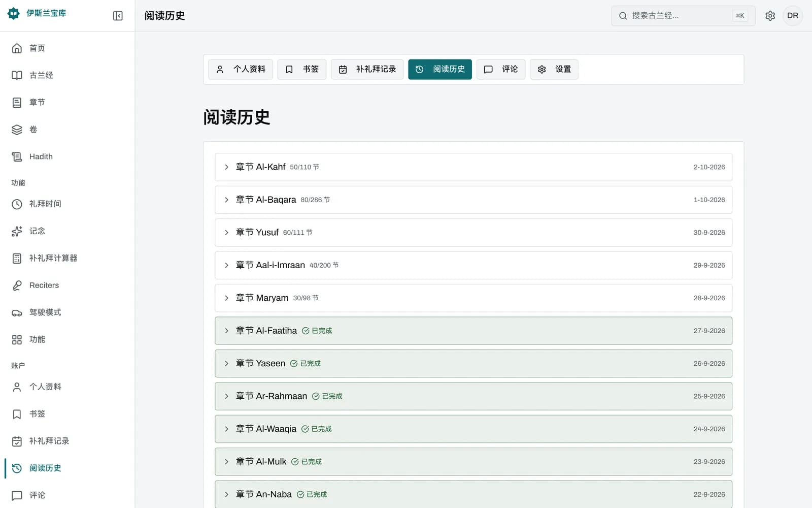Screen dimensions: 812x508
Task: Expand the Al-Baqara history row chevron
Action: pos(226,200)
